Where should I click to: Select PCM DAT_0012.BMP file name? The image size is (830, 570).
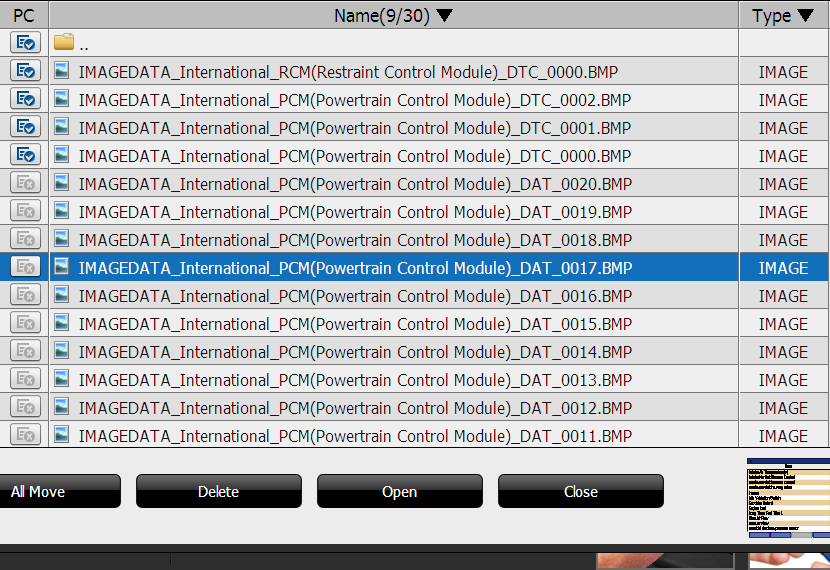pos(355,409)
